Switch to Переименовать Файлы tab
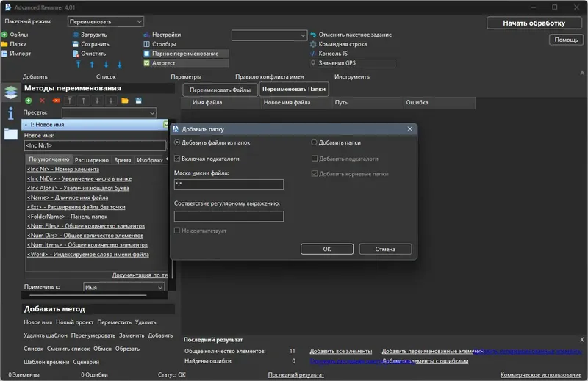 pos(220,90)
